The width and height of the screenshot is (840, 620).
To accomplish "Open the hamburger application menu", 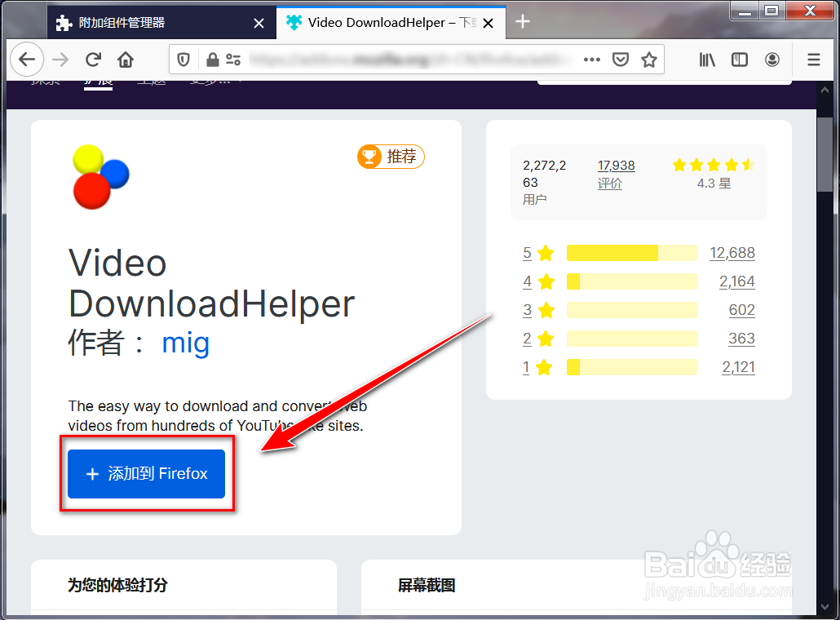I will click(814, 60).
